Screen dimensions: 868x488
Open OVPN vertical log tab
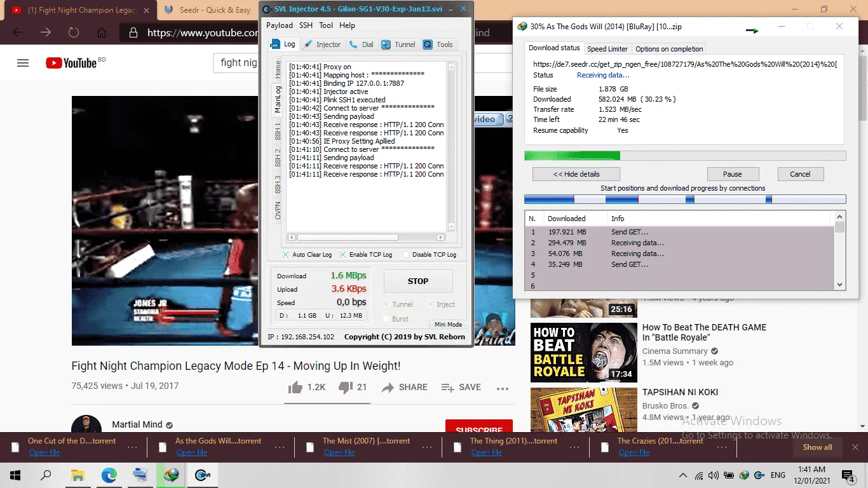point(278,210)
